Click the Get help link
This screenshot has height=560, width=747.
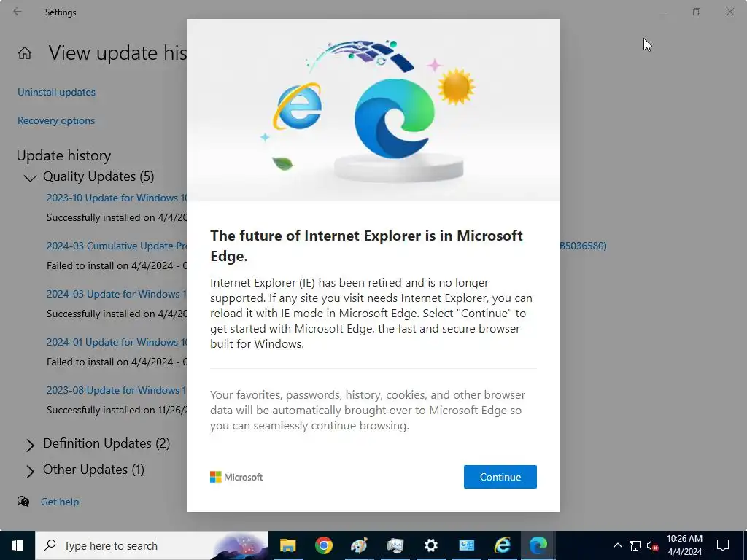click(x=60, y=502)
